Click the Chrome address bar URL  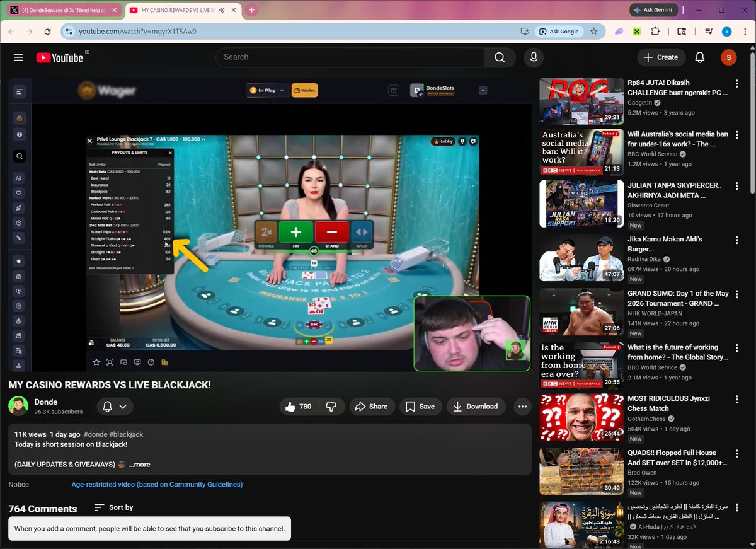tap(137, 32)
